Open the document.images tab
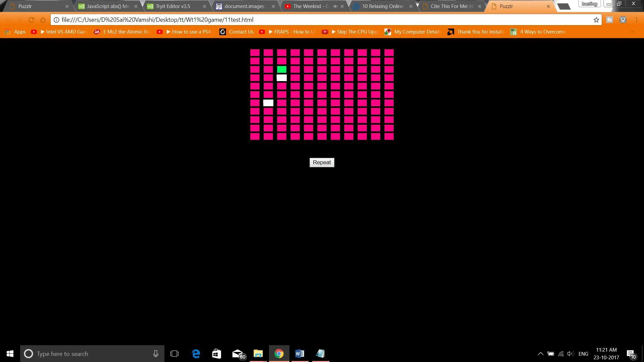The width and height of the screenshot is (644, 362). (246, 6)
